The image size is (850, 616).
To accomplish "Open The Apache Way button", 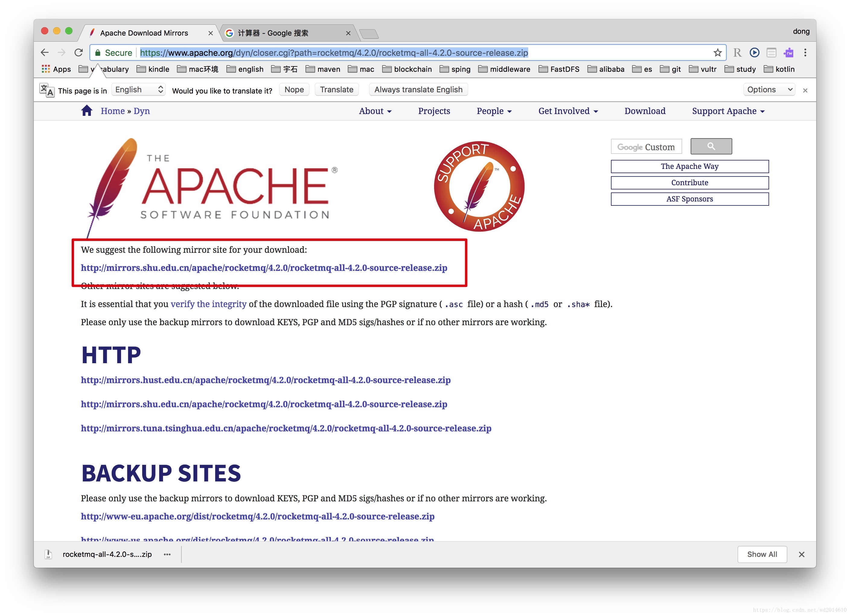I will (690, 166).
